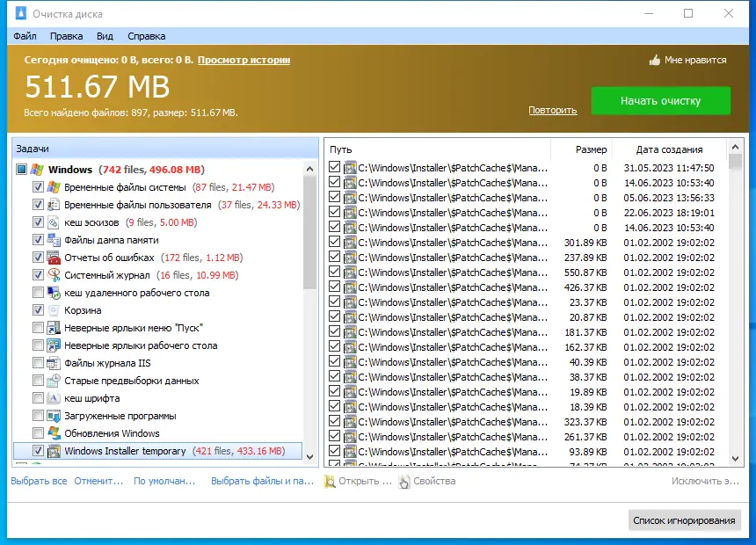756x545 pixels.
Task: Open the Файл menu
Action: pos(25,36)
